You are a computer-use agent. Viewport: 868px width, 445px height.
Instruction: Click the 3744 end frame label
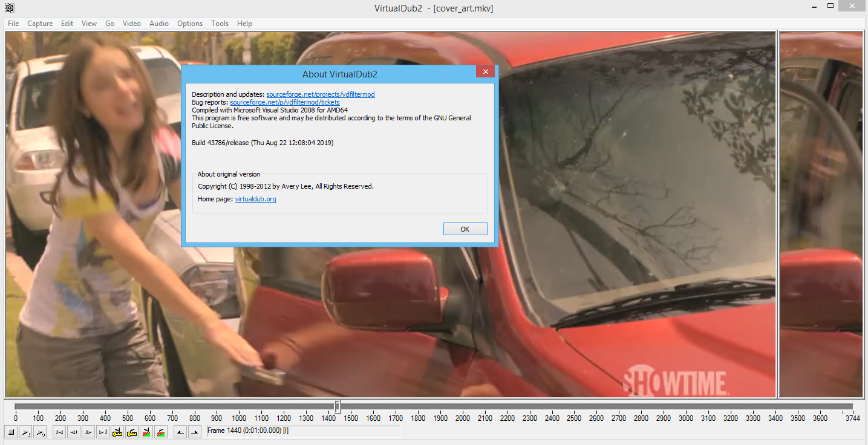(853, 418)
